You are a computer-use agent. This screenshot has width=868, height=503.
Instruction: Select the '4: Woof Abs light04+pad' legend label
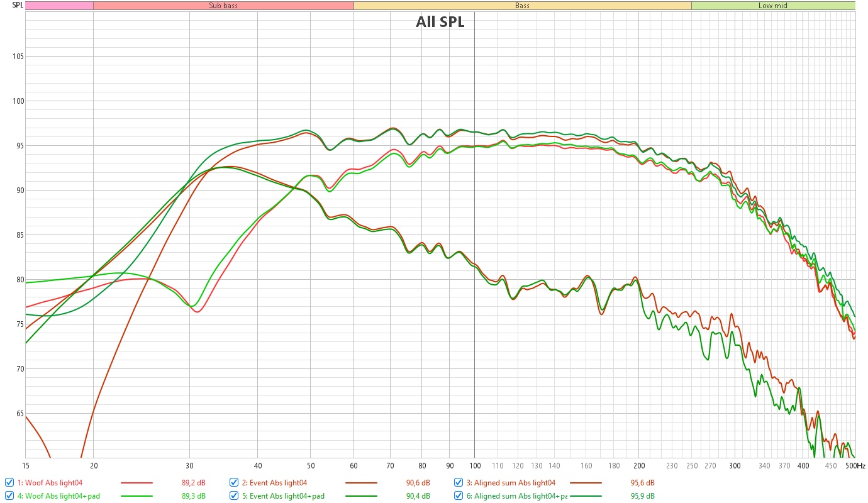click(58, 496)
